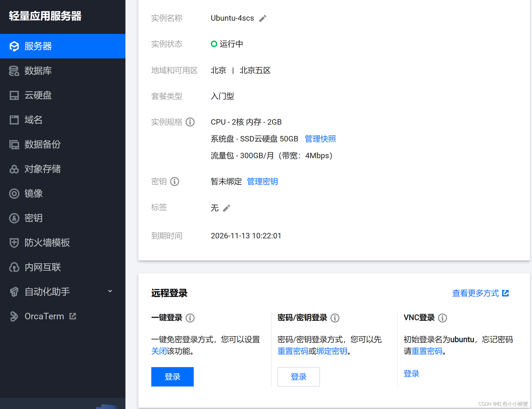
Task: Click the 服务器 cube icon in sidebar
Action: click(14, 46)
